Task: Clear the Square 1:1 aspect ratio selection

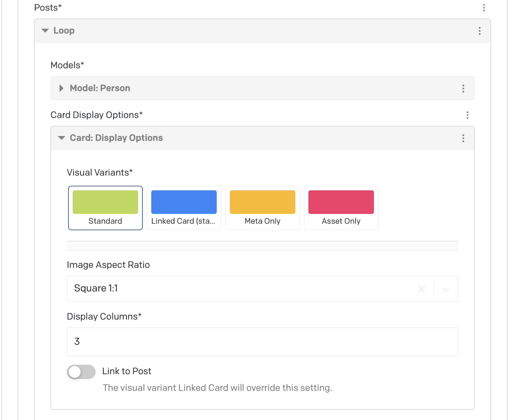Action: coord(422,289)
